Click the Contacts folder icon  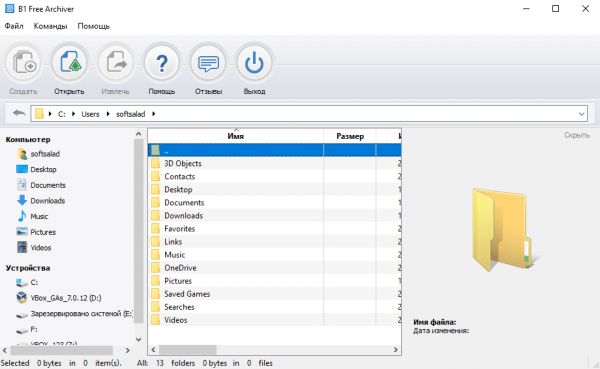155,176
